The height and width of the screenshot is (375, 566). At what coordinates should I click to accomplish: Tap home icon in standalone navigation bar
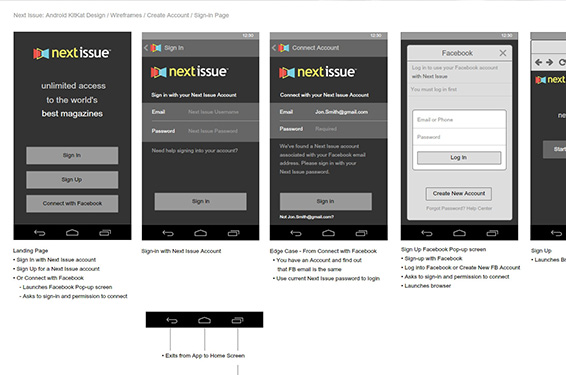[x=204, y=320]
